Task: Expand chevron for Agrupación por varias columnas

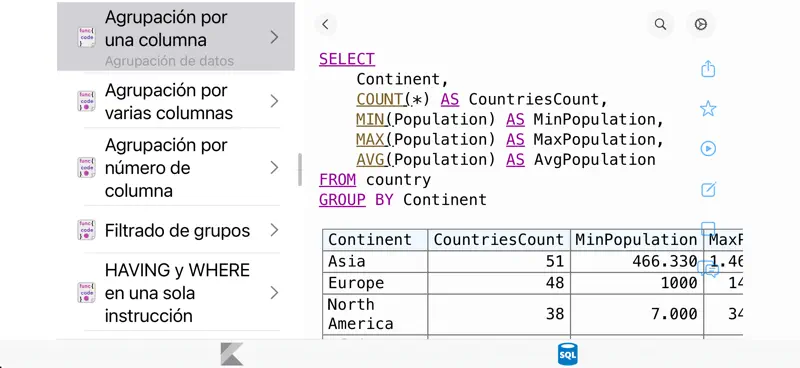Action: click(x=274, y=101)
